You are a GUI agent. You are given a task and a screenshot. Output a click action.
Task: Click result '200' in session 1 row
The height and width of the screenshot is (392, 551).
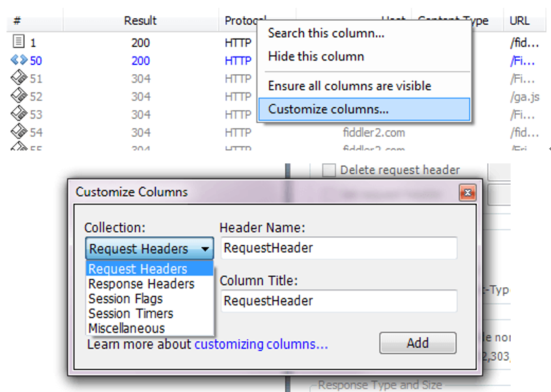tap(141, 43)
